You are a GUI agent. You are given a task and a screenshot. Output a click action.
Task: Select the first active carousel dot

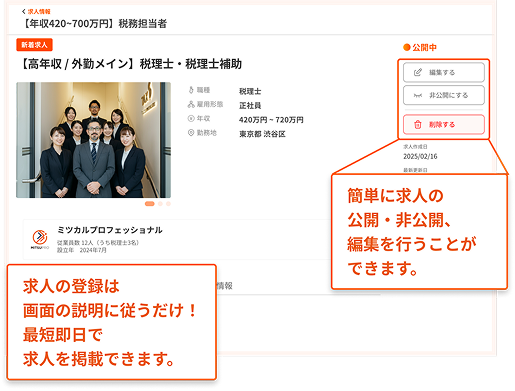(x=150, y=204)
